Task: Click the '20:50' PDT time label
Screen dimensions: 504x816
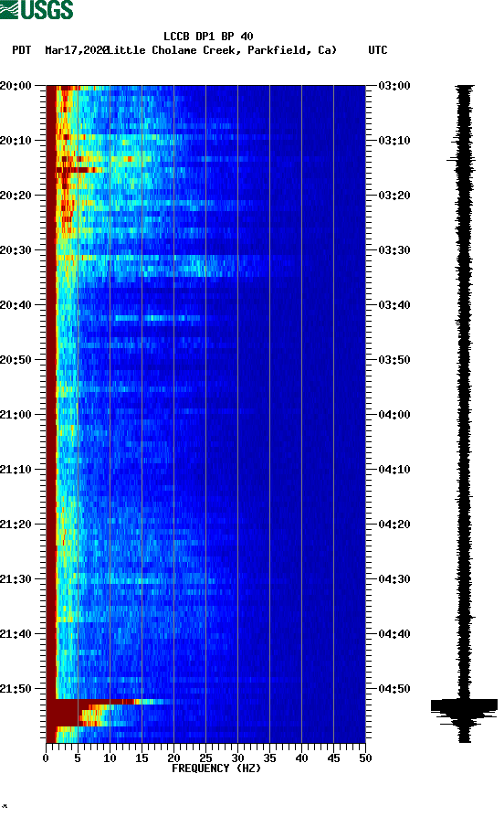Action: 16,360
